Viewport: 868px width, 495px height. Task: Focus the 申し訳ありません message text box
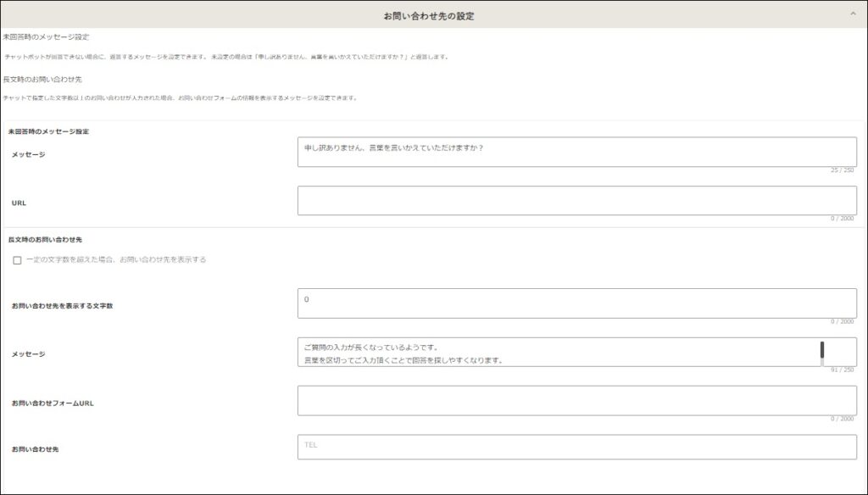click(576, 153)
